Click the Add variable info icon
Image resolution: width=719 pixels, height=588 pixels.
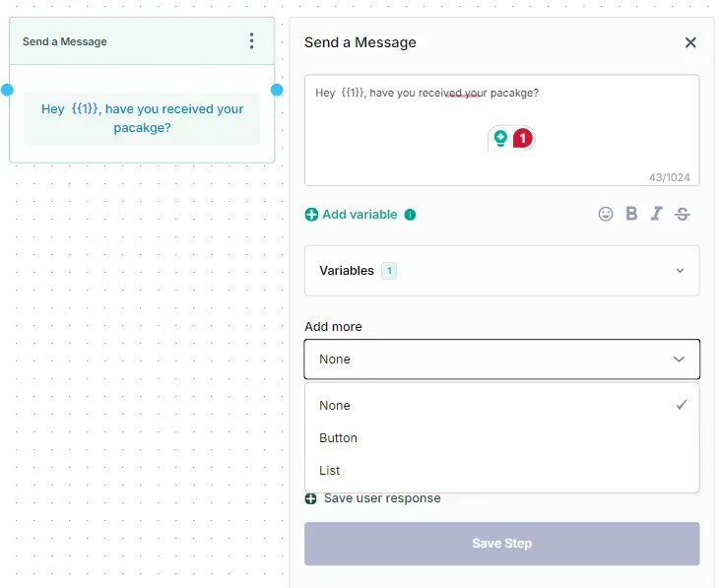tap(410, 215)
